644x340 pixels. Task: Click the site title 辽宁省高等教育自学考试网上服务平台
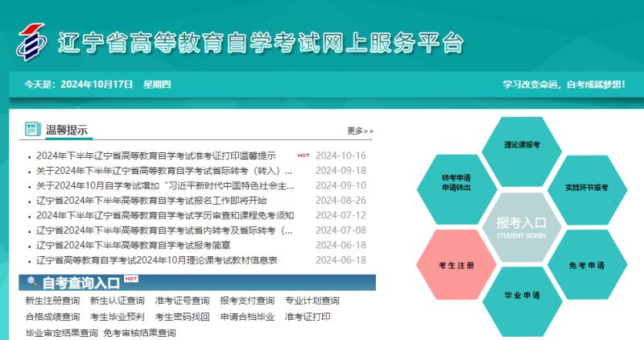[261, 43]
